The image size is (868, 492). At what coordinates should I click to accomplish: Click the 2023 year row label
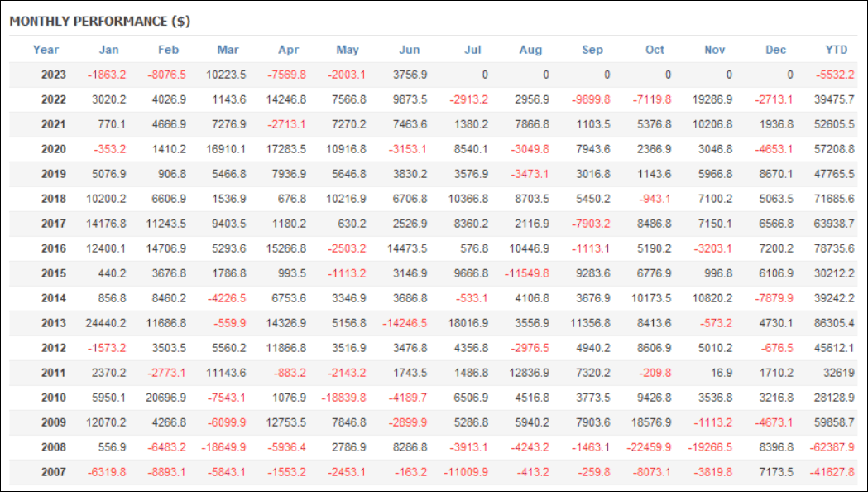53,75
